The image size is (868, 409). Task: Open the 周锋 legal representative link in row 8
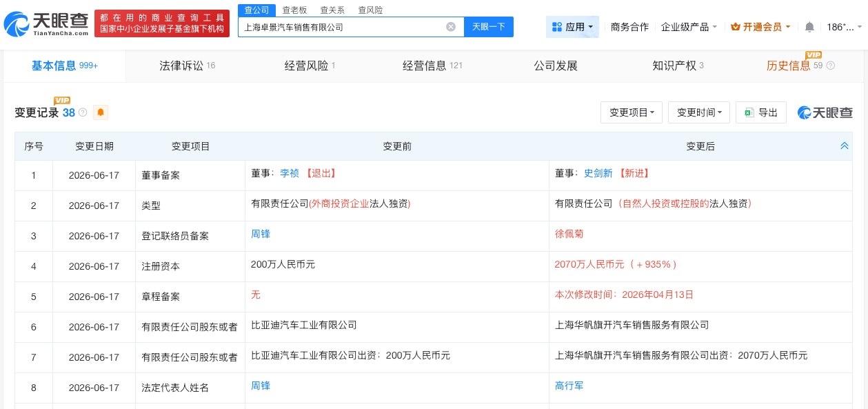point(261,386)
